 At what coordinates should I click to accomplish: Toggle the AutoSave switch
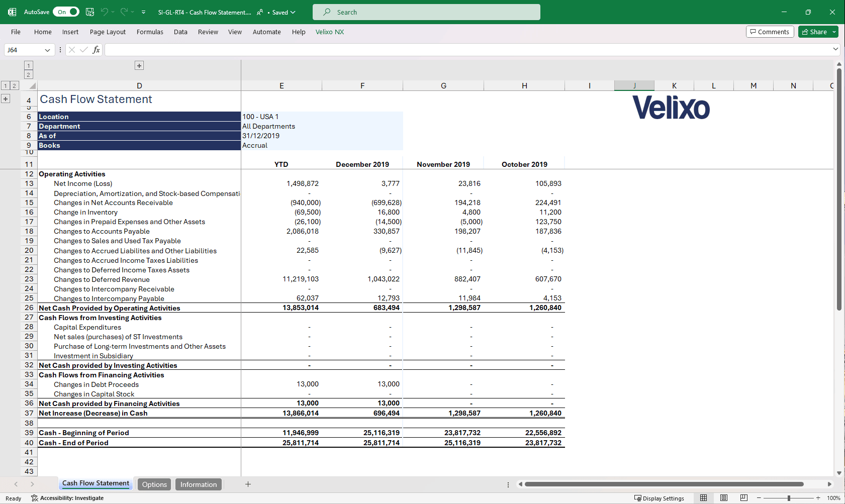click(x=66, y=12)
